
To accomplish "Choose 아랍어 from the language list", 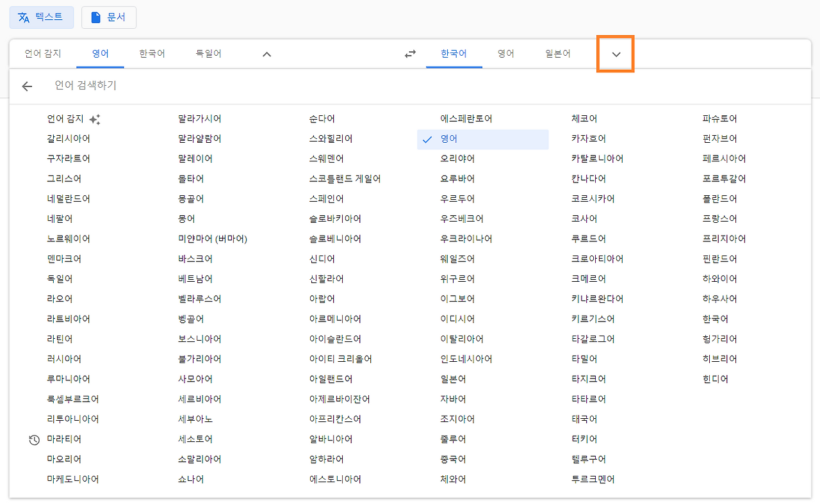I will pos(322,299).
